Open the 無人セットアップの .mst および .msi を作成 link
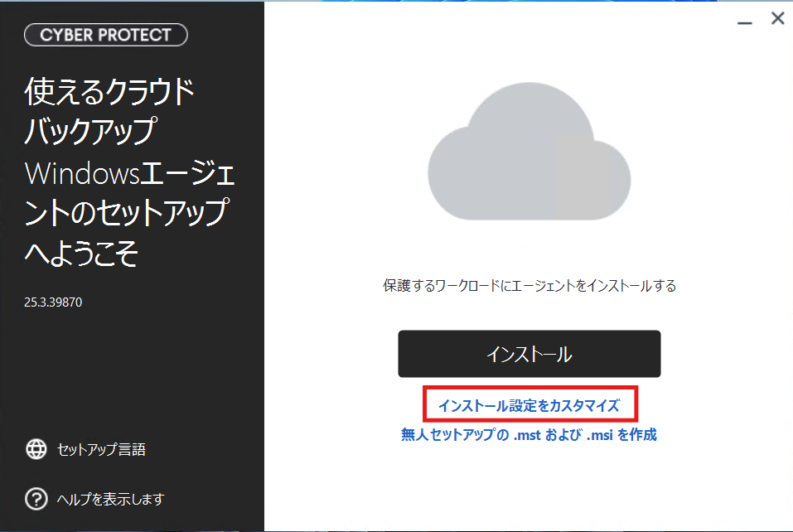The width and height of the screenshot is (793, 532). 529,434
